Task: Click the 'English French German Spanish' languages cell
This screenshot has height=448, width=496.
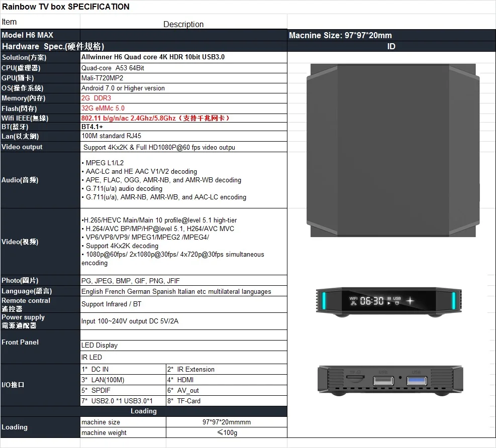Action: click(184, 291)
